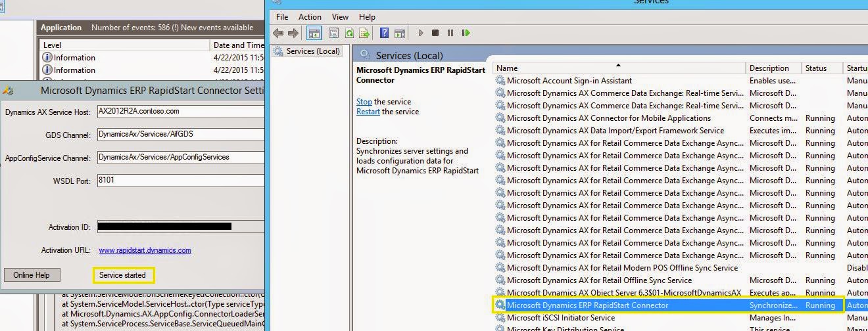
Task: Toggle Show/Hide Console Tree toolbar icon
Action: point(314,33)
